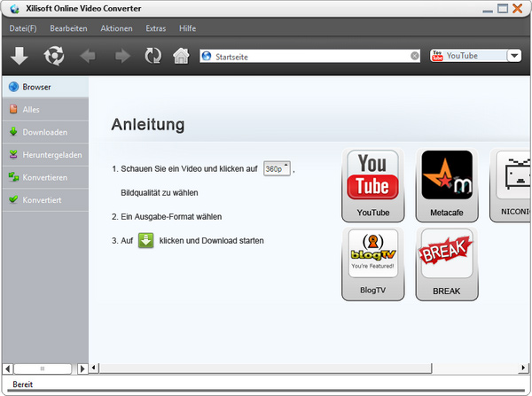Image resolution: width=532 pixels, height=396 pixels.
Task: Open the BREAK site thumbnail
Action: pyautogui.click(x=447, y=263)
